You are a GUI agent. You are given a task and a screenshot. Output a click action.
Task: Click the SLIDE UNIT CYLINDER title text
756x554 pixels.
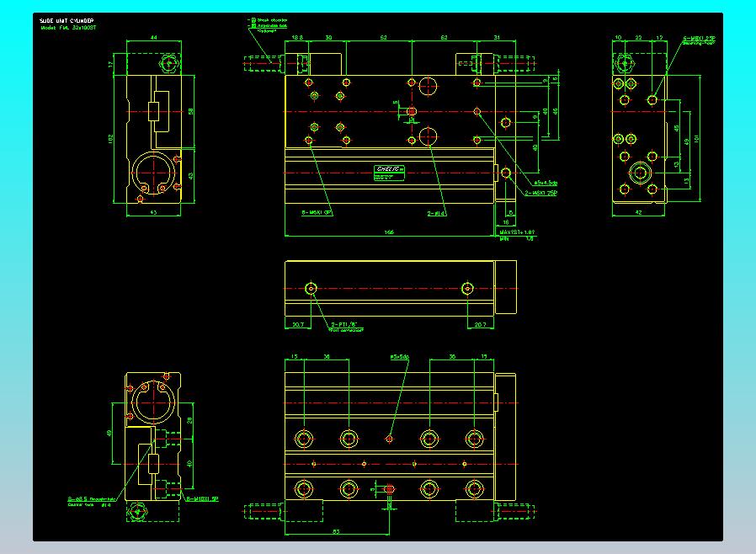pyautogui.click(x=67, y=21)
